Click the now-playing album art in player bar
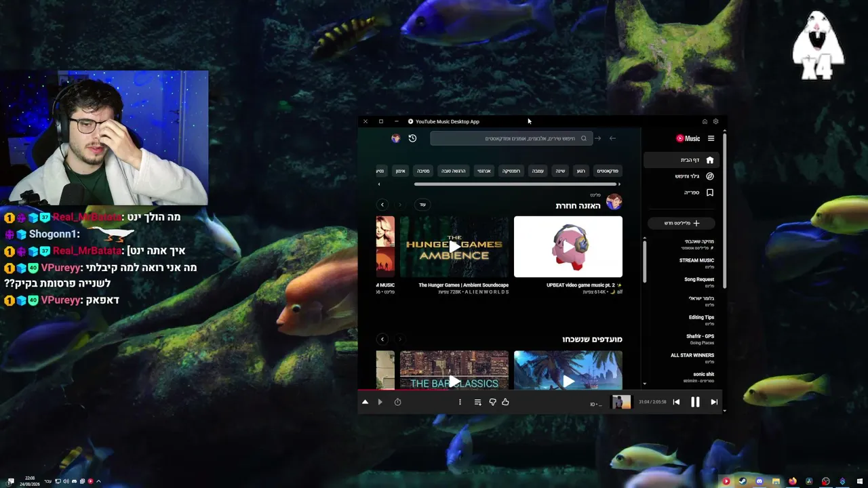This screenshot has width=868, height=488. (621, 403)
